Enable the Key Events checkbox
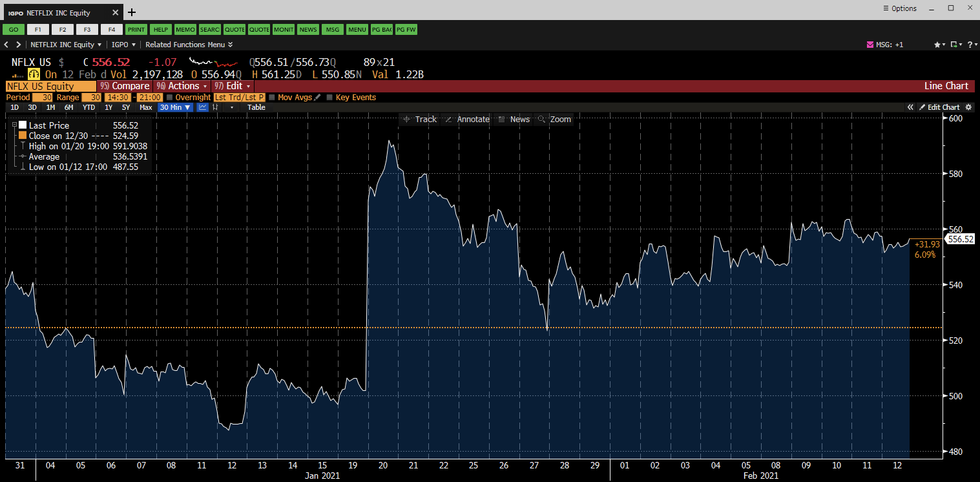 coord(329,98)
